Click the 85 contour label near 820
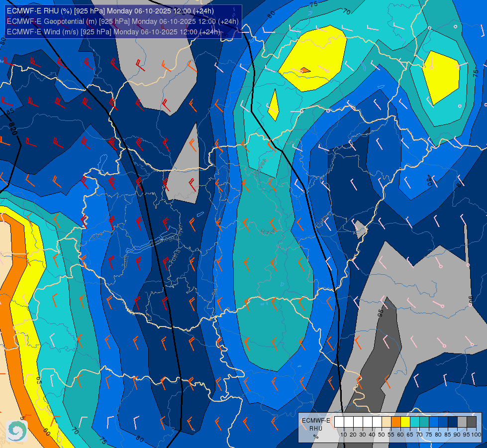 point(9,111)
